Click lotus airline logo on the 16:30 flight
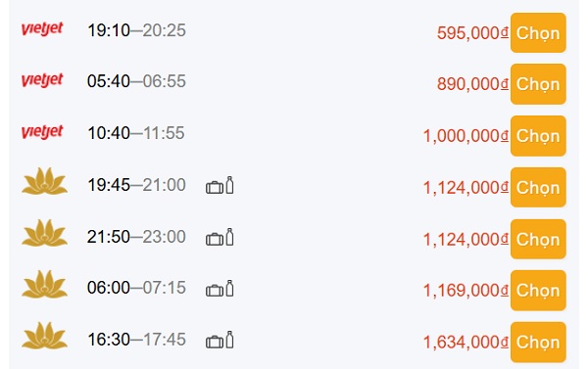The height and width of the screenshot is (369, 588). click(x=45, y=336)
